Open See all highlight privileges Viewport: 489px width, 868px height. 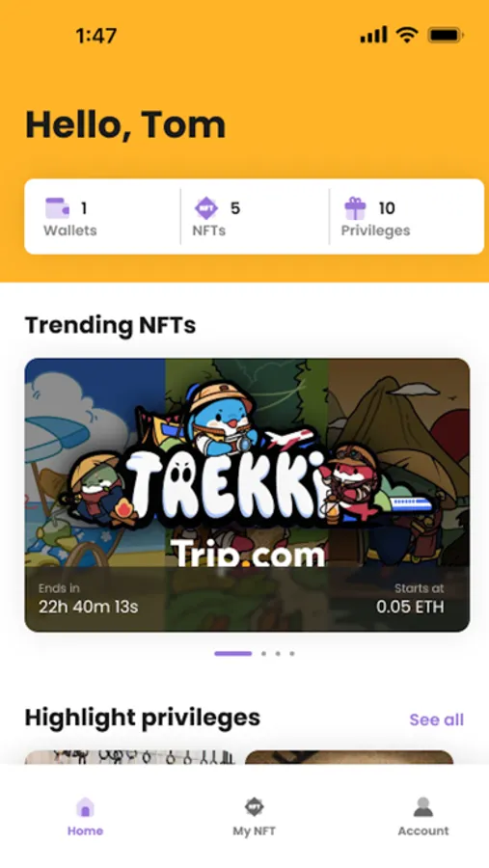[436, 719]
